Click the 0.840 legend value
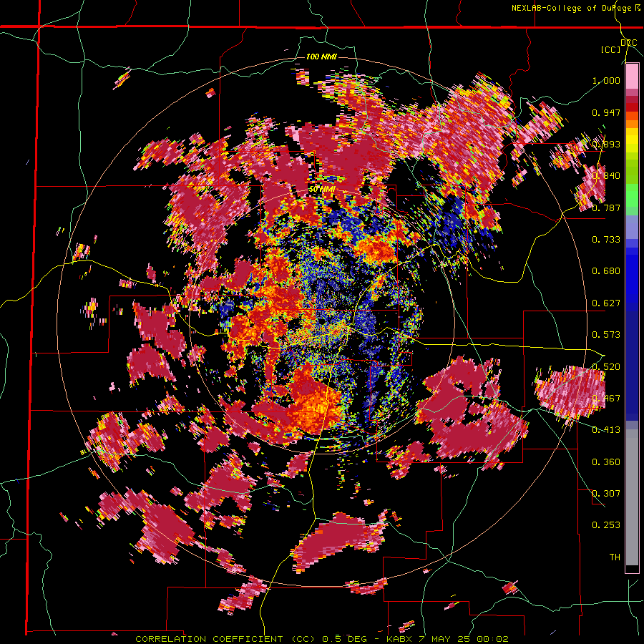Image resolution: width=644 pixels, height=644 pixels. [606, 176]
